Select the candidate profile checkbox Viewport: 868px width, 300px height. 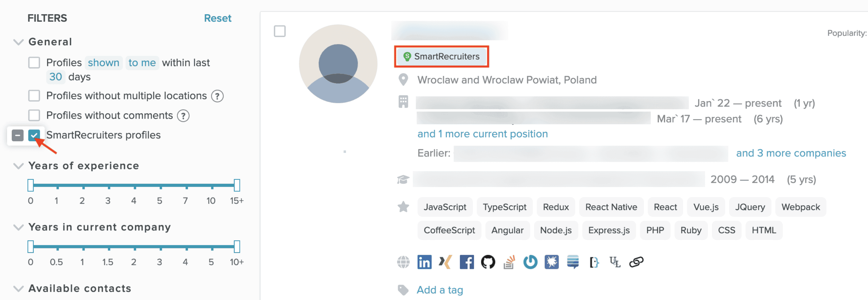pos(279,31)
